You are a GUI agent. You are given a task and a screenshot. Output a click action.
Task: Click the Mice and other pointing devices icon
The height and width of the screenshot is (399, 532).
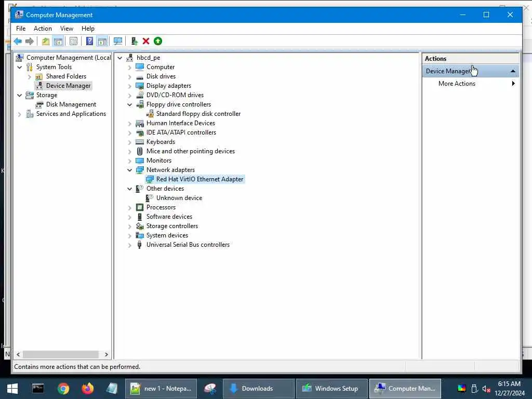(x=139, y=151)
